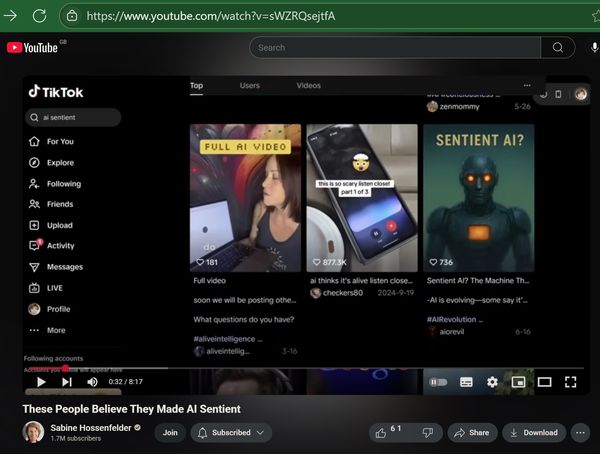Submit search with the magnifier button
The width and height of the screenshot is (600, 454).
coord(558,47)
